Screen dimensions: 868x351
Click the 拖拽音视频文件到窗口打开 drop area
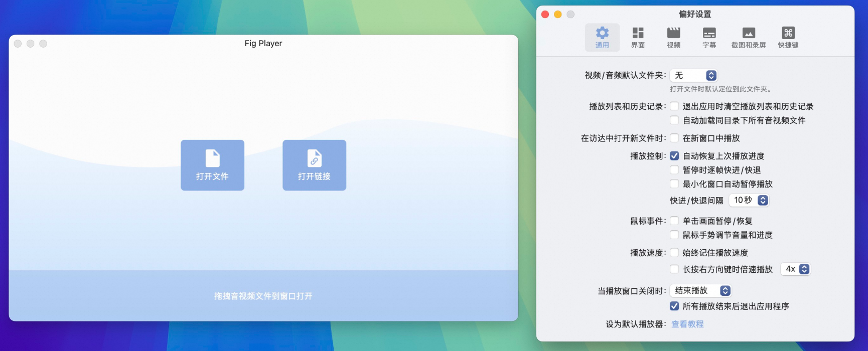point(263,296)
